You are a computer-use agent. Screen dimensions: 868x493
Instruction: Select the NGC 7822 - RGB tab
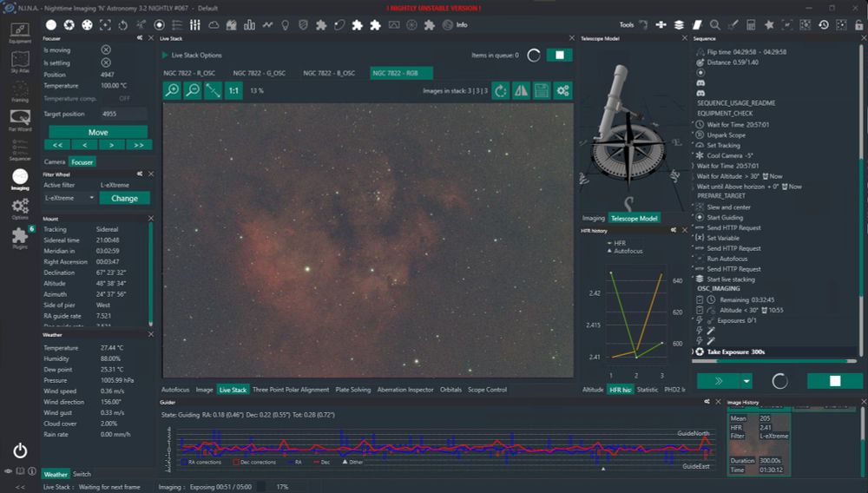click(x=401, y=73)
